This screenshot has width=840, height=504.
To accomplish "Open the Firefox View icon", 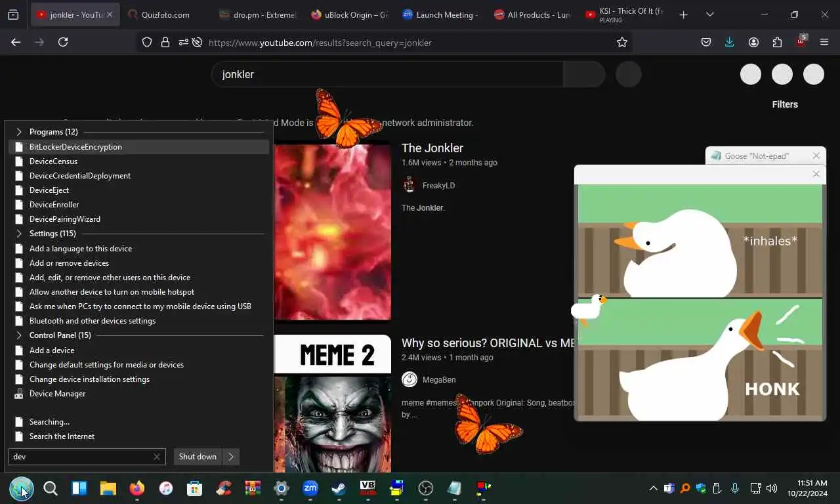I will (x=13, y=14).
